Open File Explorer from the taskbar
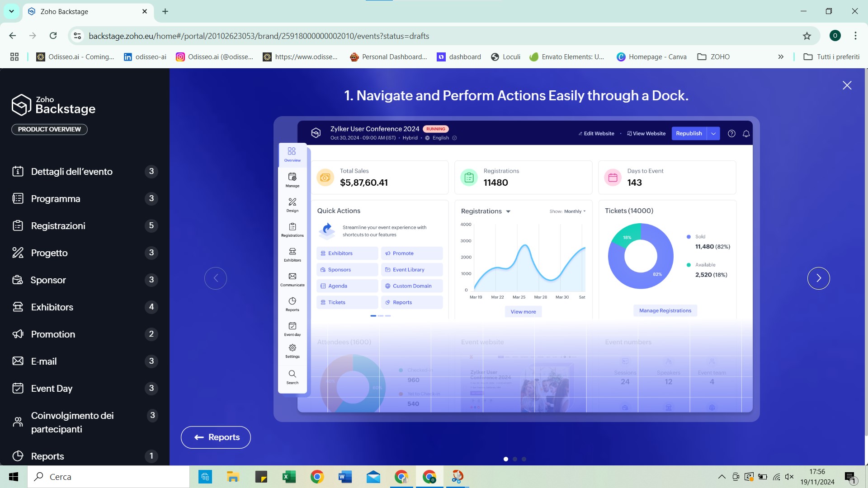Screen dimensions: 868x488 (x=233, y=477)
